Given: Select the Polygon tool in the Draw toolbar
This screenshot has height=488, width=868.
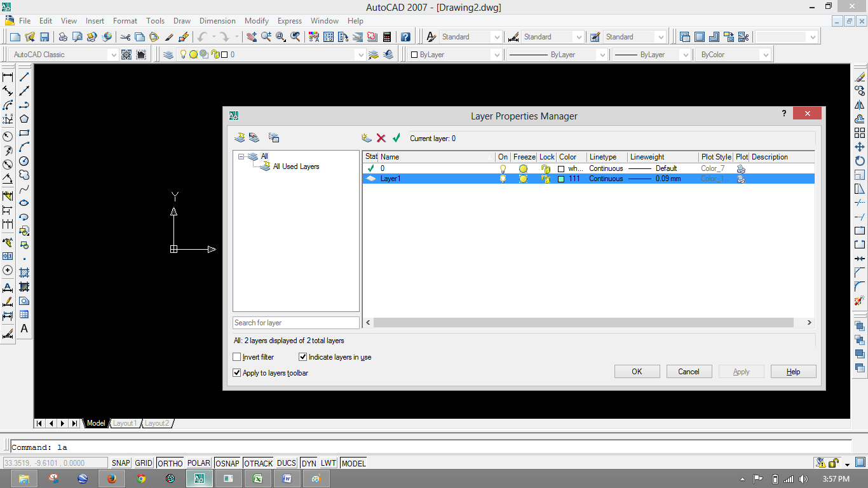Looking at the screenshot, I should pyautogui.click(x=24, y=119).
